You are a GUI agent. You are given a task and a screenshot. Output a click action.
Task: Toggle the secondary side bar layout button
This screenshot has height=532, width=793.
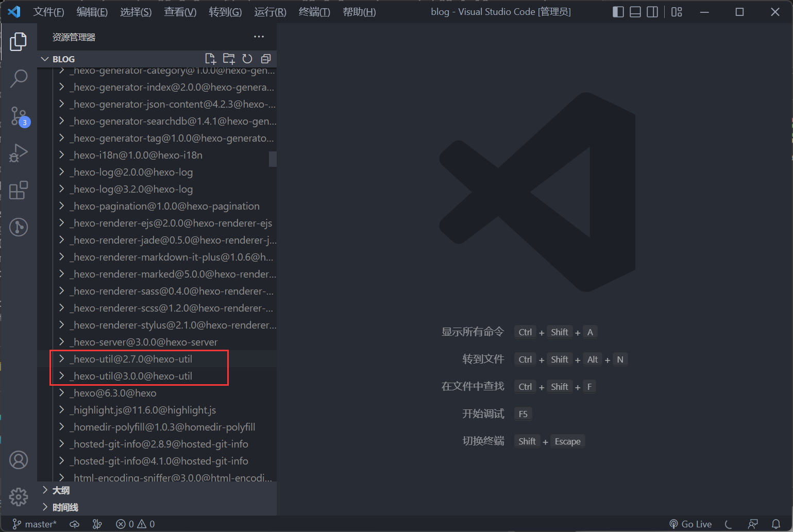point(652,12)
